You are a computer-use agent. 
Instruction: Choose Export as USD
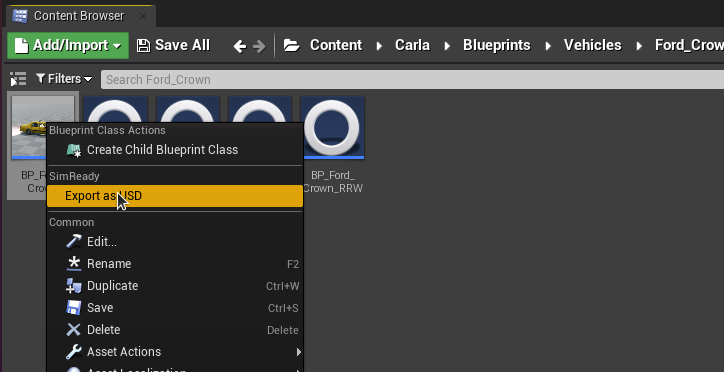(175, 196)
